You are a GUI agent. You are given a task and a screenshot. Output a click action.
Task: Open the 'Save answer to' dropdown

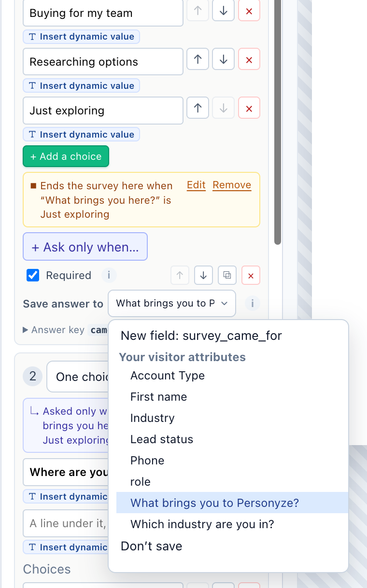(172, 303)
